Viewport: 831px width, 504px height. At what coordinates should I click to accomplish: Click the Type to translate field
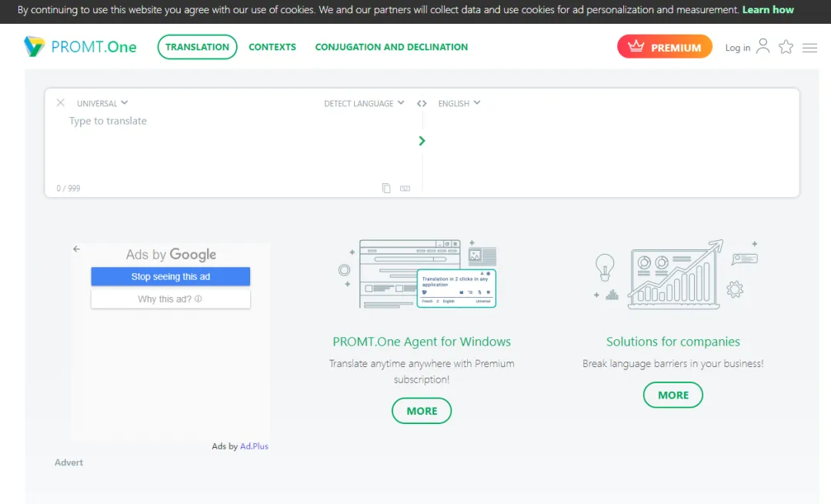point(233,149)
